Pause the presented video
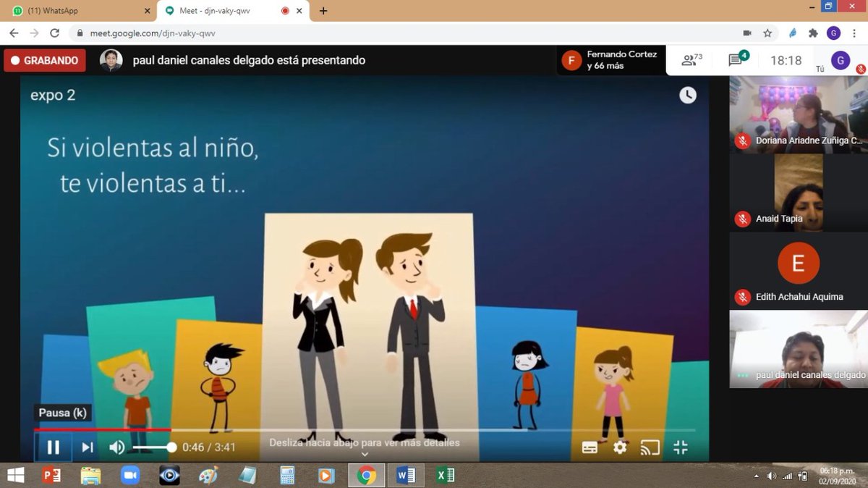Viewport: 868px width, 488px height. (54, 447)
